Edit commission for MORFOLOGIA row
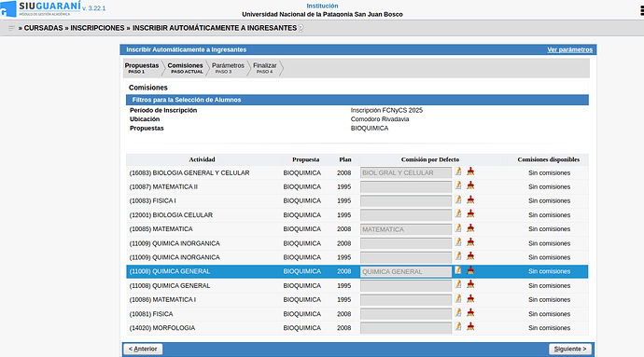Screen dimensions: 644x357 tap(458, 326)
